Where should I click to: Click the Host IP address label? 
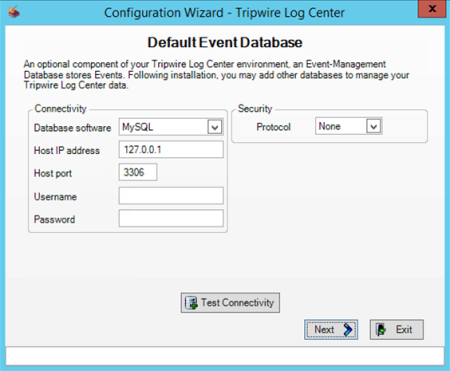(67, 151)
